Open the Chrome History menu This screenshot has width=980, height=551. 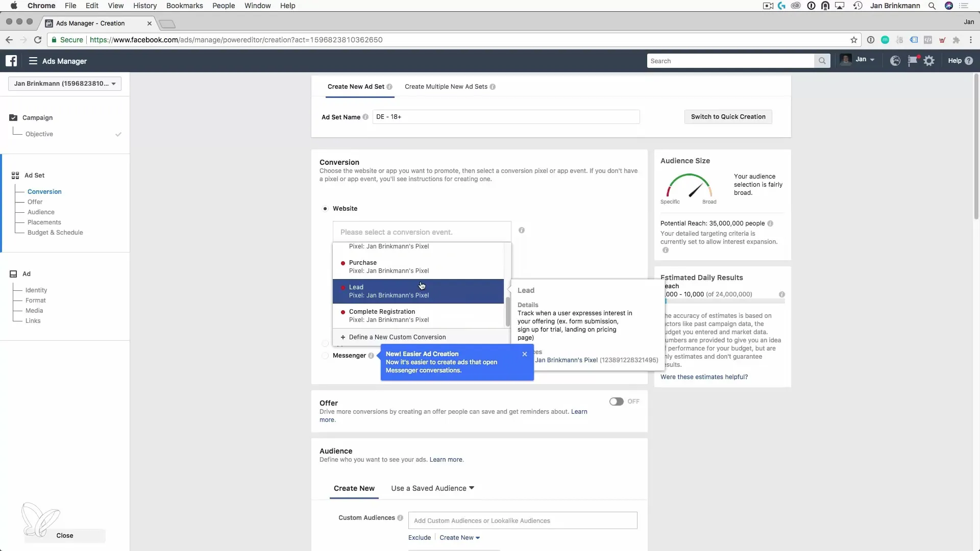point(145,6)
